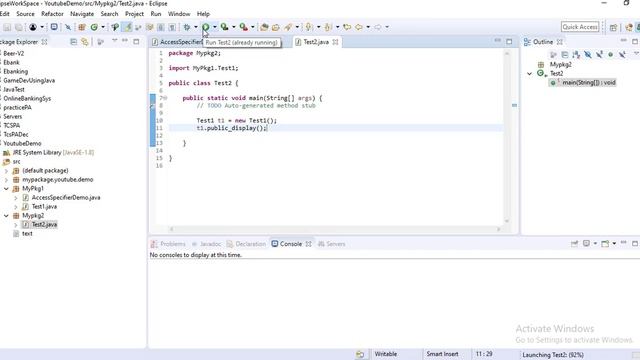Click Launching Test2 progress status
The image size is (640, 360).
click(x=553, y=355)
